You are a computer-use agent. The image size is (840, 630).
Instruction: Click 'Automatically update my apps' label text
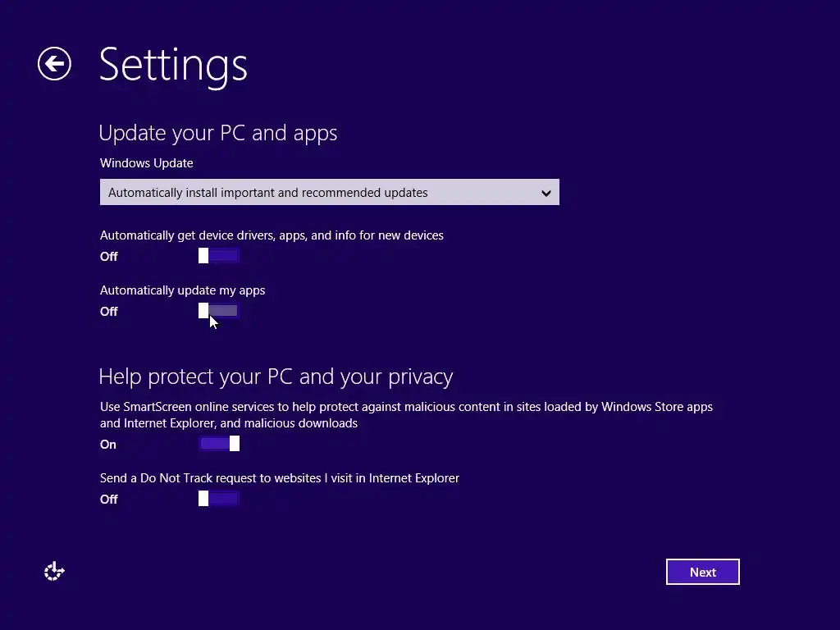pyautogui.click(x=183, y=290)
